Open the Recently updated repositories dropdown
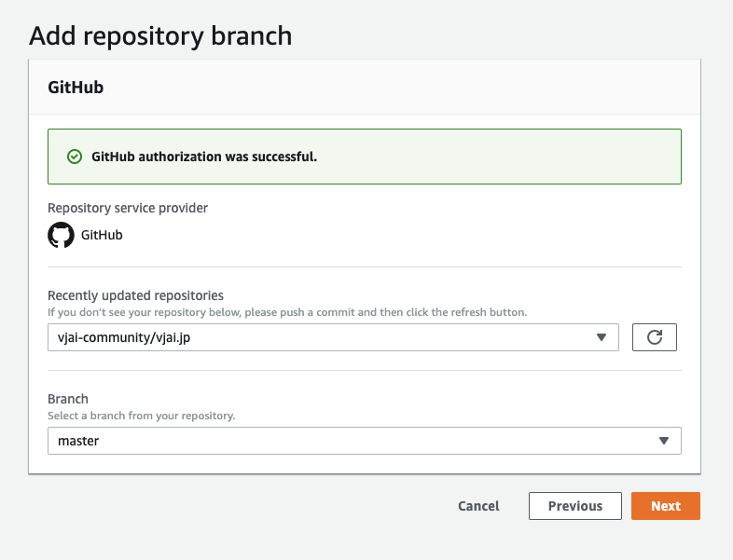The image size is (733, 560). [333, 337]
